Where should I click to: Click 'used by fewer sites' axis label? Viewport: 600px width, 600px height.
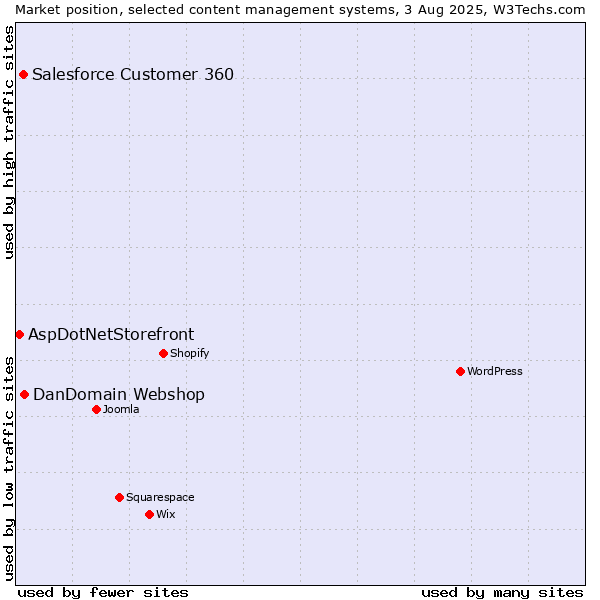click(103, 593)
